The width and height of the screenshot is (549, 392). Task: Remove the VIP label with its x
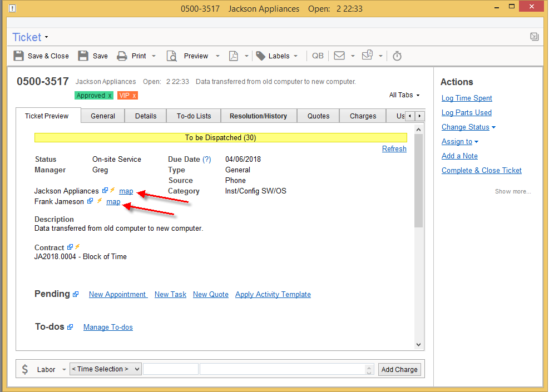point(134,96)
